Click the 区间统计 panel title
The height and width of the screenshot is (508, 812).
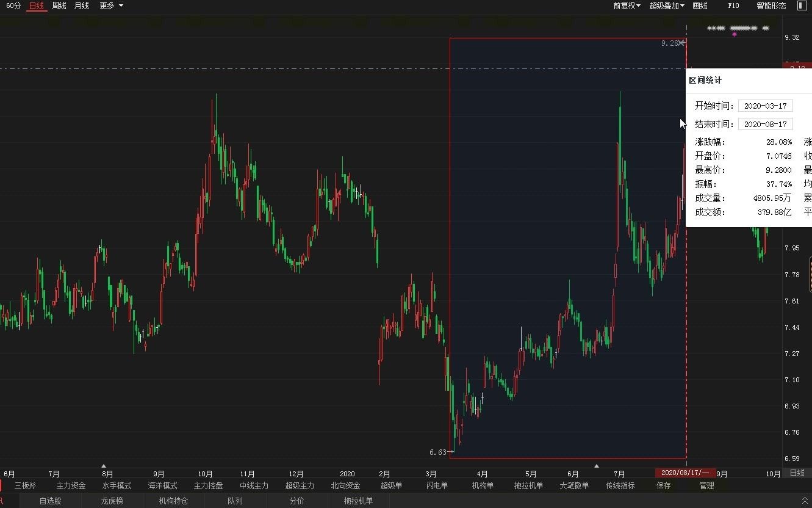coord(705,81)
